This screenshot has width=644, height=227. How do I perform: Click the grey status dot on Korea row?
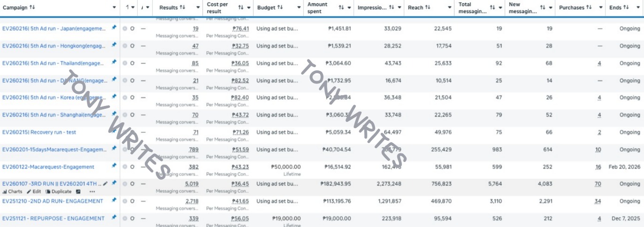pyautogui.click(x=125, y=98)
